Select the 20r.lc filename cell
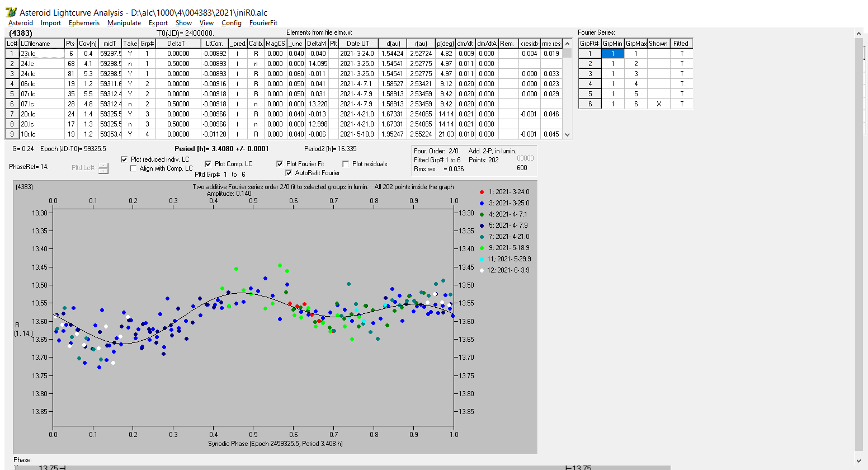868x470 pixels. (x=41, y=114)
